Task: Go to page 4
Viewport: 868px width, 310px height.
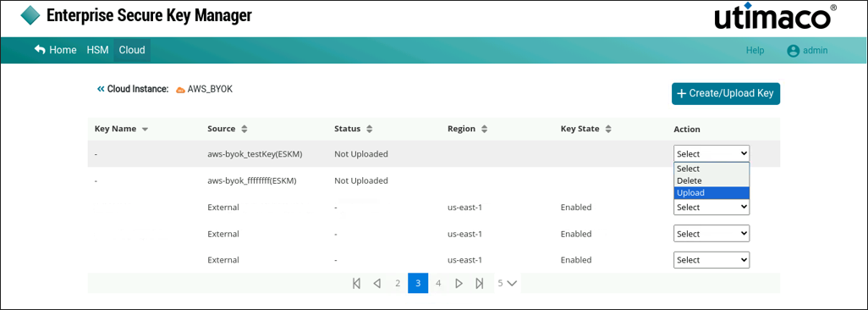Action: (x=438, y=284)
